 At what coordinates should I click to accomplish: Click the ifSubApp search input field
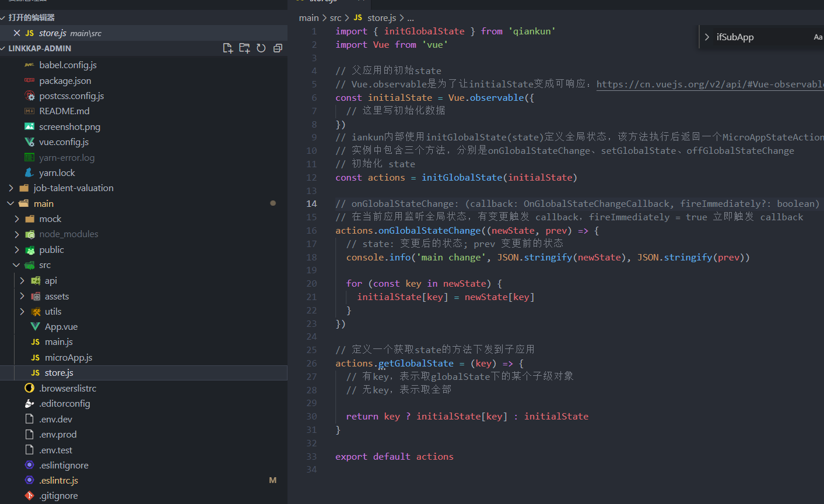coord(761,37)
